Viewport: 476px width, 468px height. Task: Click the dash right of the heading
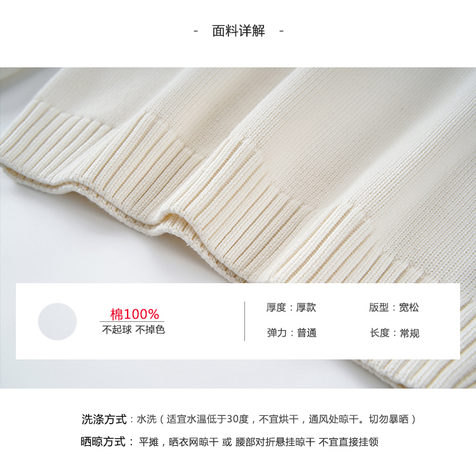click(x=281, y=31)
